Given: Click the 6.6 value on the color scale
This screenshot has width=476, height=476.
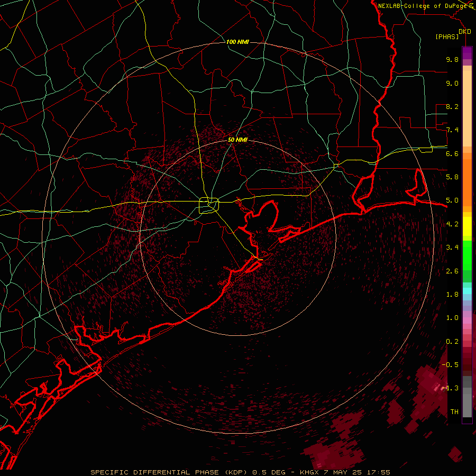Looking at the screenshot, I should point(452,153).
